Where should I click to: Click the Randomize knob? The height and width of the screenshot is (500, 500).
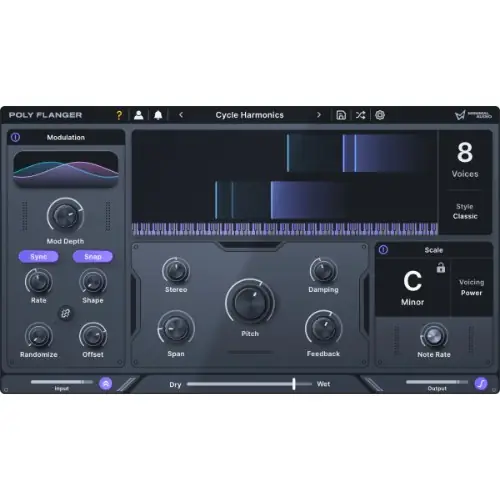[39, 336]
